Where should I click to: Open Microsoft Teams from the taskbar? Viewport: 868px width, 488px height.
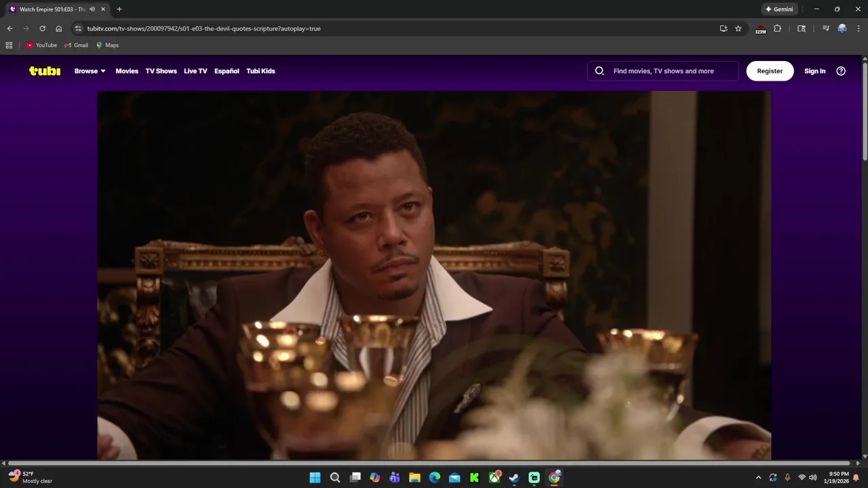(x=395, y=477)
